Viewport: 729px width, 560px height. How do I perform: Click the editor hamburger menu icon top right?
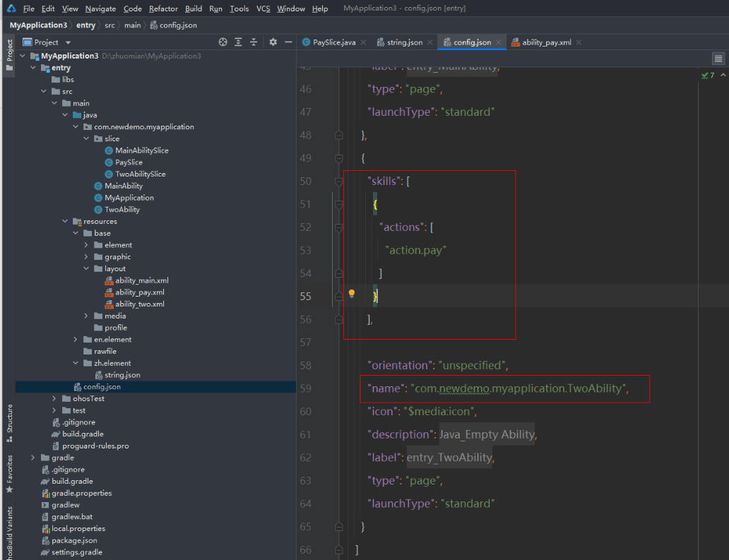[718, 58]
